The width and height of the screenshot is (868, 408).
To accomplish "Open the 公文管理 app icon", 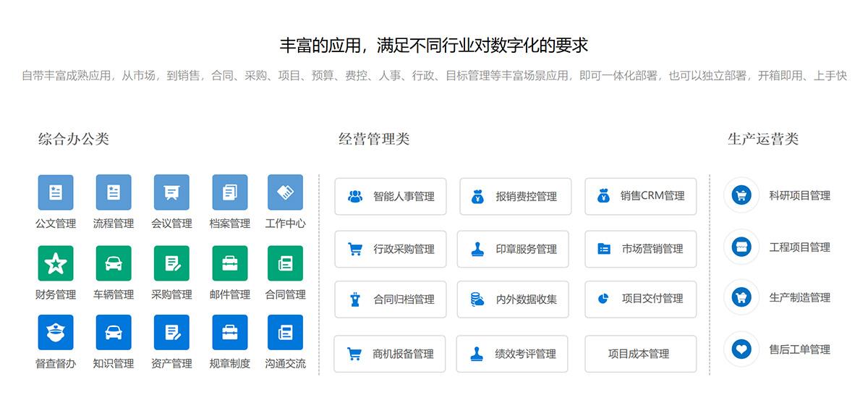I will pyautogui.click(x=56, y=192).
